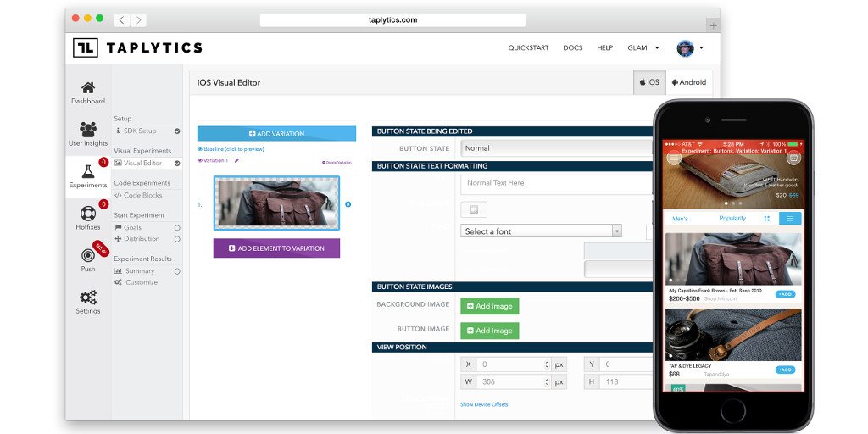Click the Normal Text Here field

pos(556,184)
